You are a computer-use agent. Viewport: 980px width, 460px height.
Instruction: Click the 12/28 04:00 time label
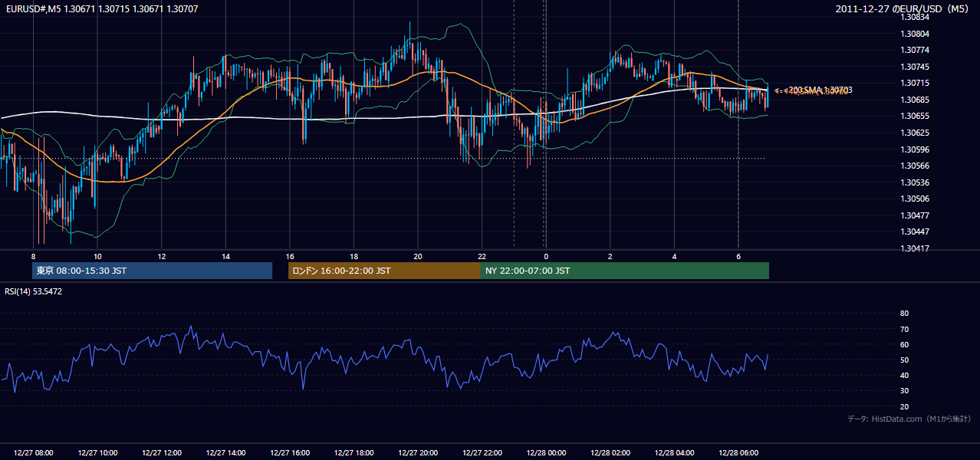tap(674, 453)
